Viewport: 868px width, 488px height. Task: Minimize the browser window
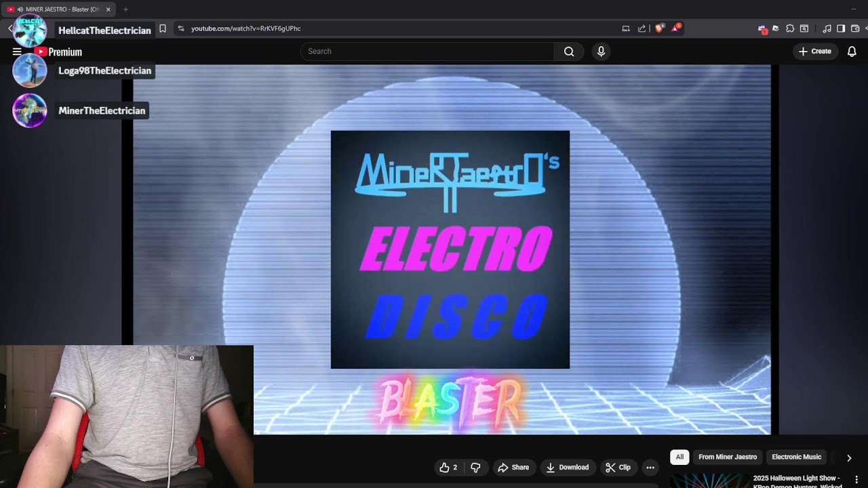(x=853, y=9)
